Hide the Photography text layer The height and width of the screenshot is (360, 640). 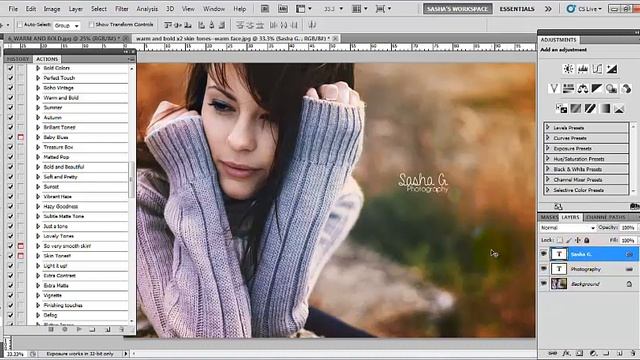[x=544, y=269]
